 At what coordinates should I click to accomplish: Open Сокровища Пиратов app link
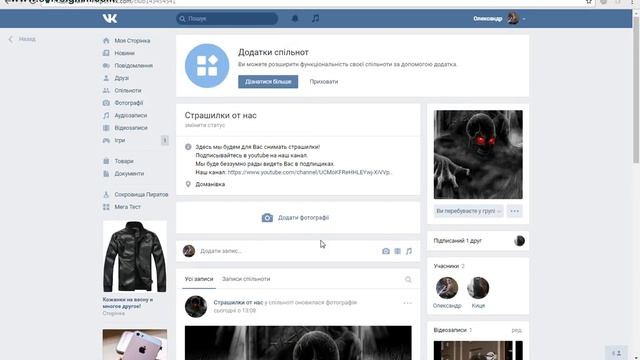pos(141,195)
